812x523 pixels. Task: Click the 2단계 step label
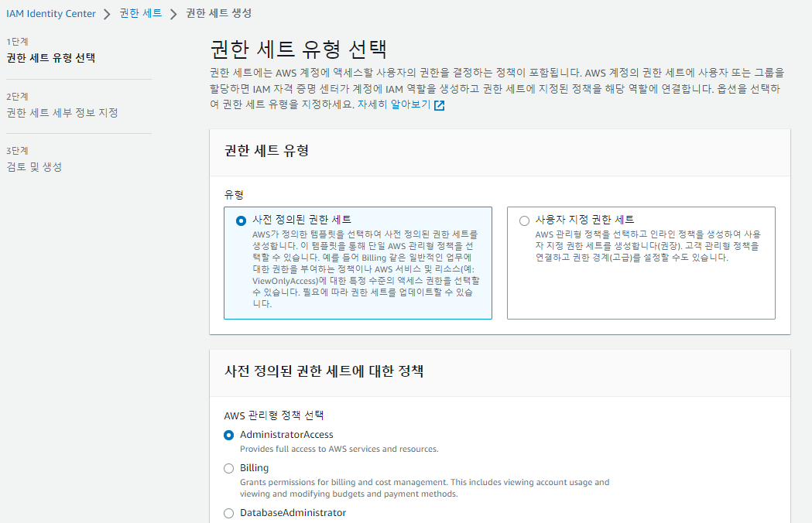[x=17, y=96]
